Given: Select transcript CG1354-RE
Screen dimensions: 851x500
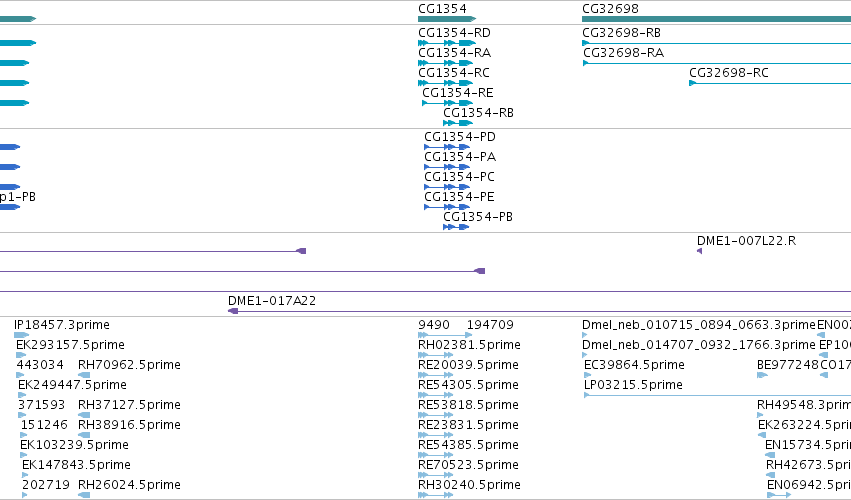Looking at the screenshot, I should point(458,93).
